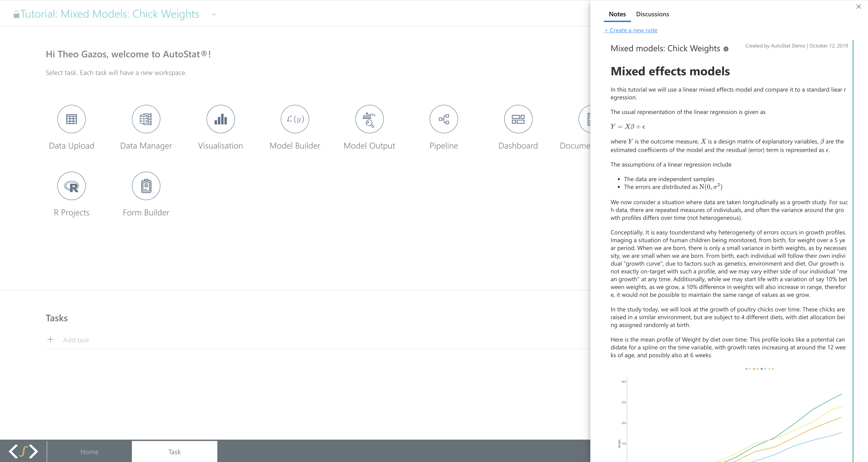Click the notes panel vertical scrollbar
This screenshot has width=868, height=462.
[x=853, y=251]
